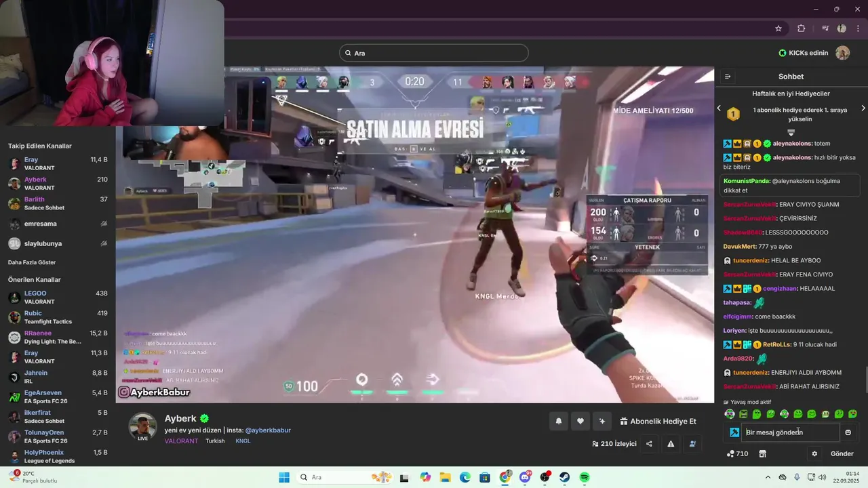
Task: Expand the weekly gifters leaderboard arrow
Action: [791, 132]
